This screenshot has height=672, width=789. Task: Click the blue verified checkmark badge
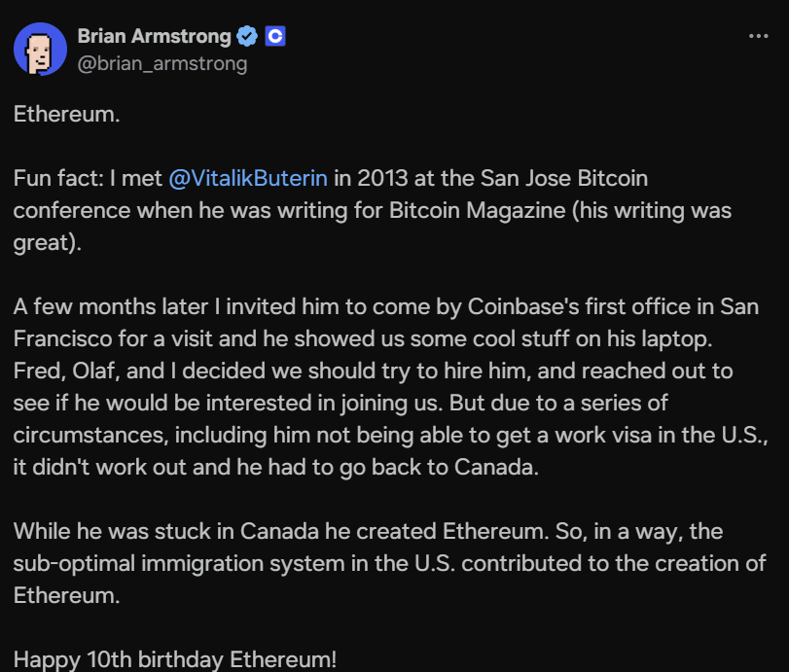(x=248, y=37)
